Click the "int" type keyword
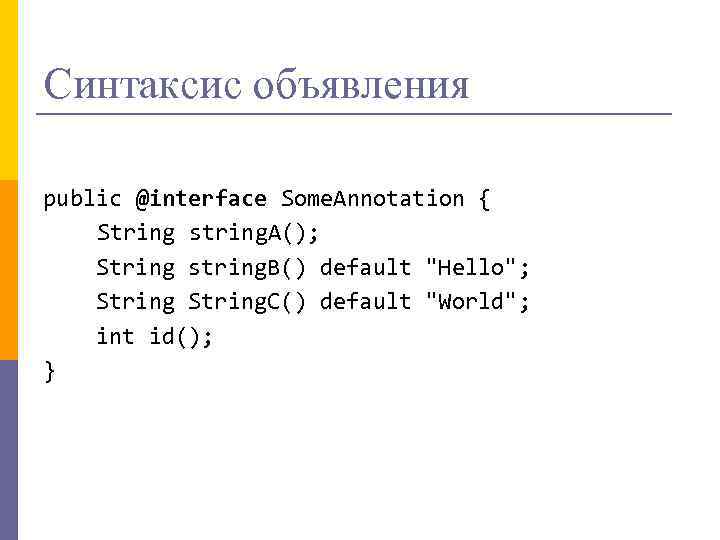This screenshot has height=540, width=720. pyautogui.click(x=115, y=336)
